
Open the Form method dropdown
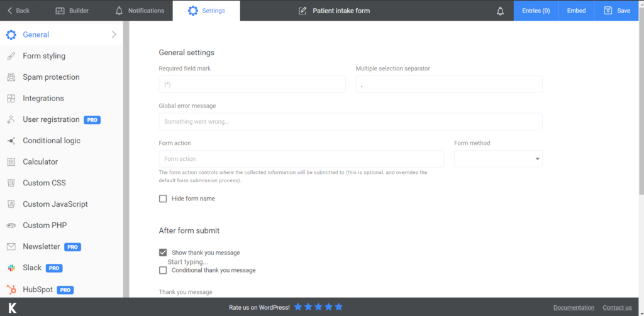(498, 159)
